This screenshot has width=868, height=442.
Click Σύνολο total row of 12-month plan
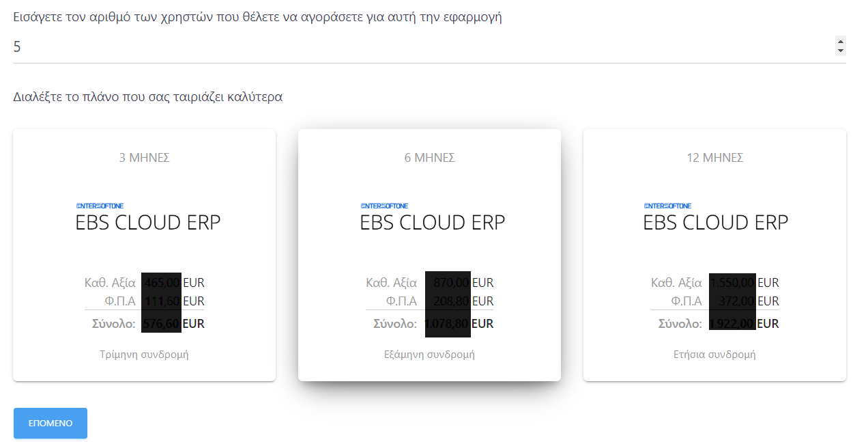(x=714, y=324)
